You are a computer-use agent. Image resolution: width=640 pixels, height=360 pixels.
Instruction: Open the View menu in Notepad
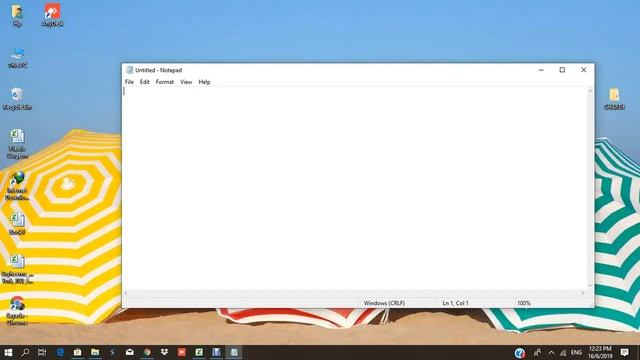[x=186, y=82]
